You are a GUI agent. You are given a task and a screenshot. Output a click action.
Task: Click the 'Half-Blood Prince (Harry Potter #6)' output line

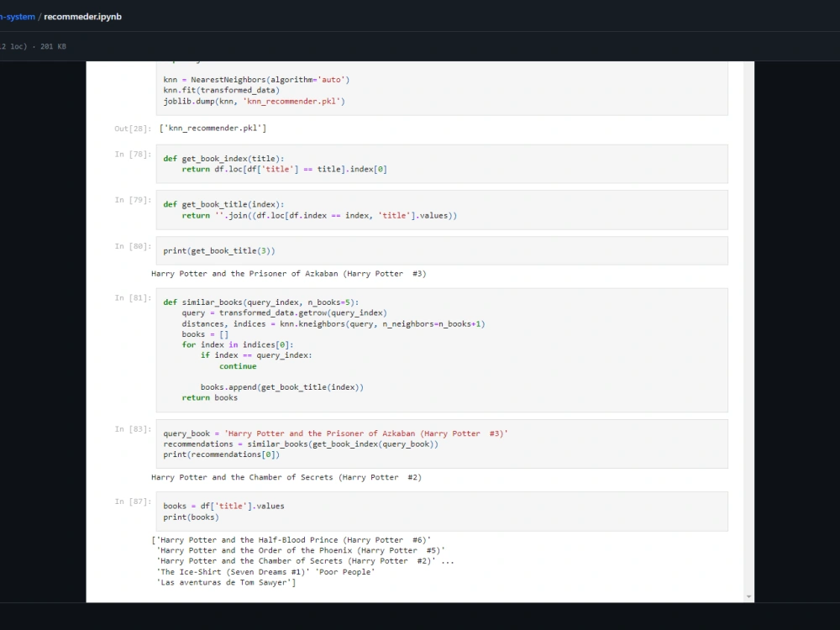(x=291, y=540)
